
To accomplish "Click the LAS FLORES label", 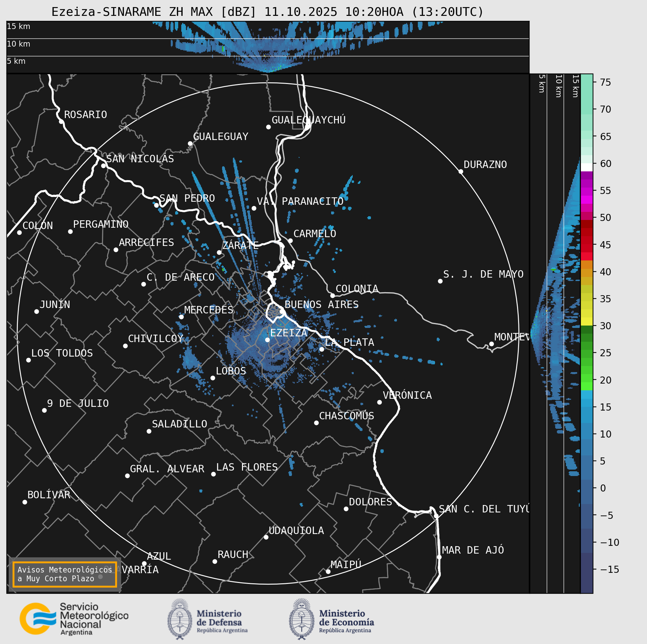I will (x=247, y=467).
